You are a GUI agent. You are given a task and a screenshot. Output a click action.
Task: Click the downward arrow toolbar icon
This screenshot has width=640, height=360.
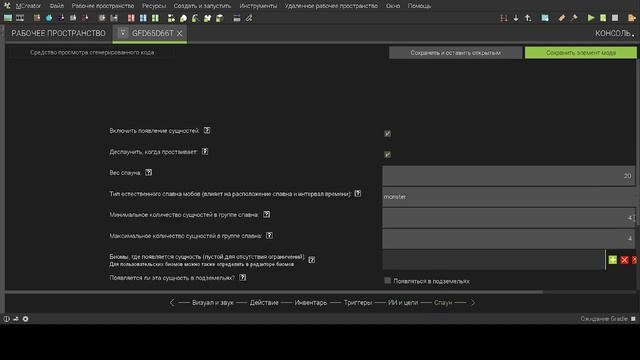point(516,18)
